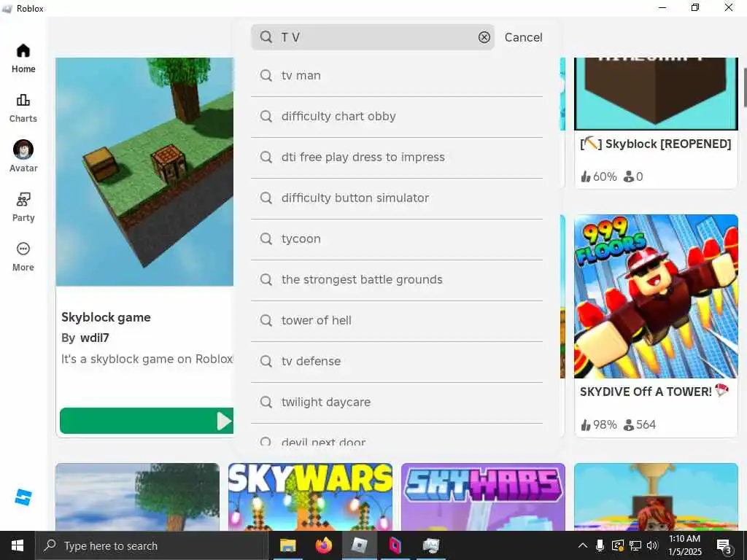Open File Explorer from taskbar

coord(287,545)
